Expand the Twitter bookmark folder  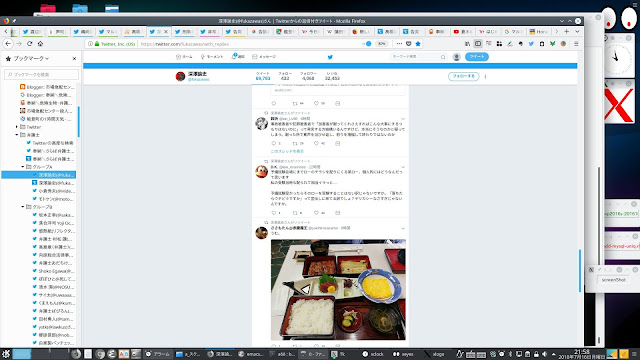(17, 127)
